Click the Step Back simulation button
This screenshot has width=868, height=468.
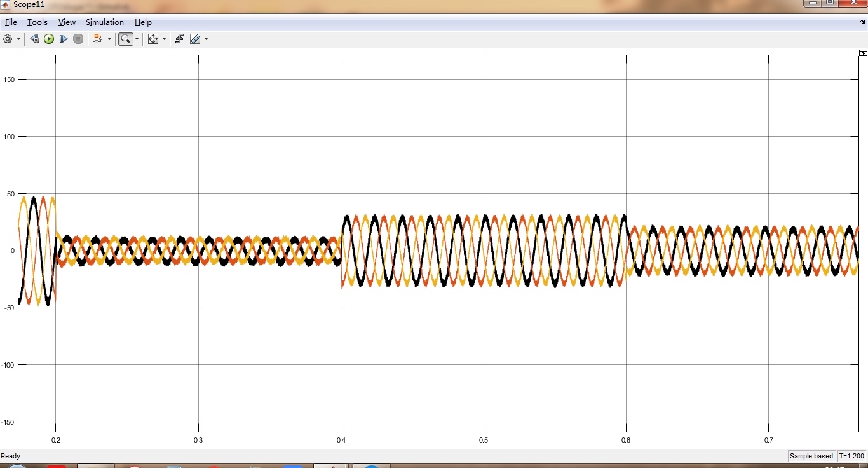click(x=35, y=39)
